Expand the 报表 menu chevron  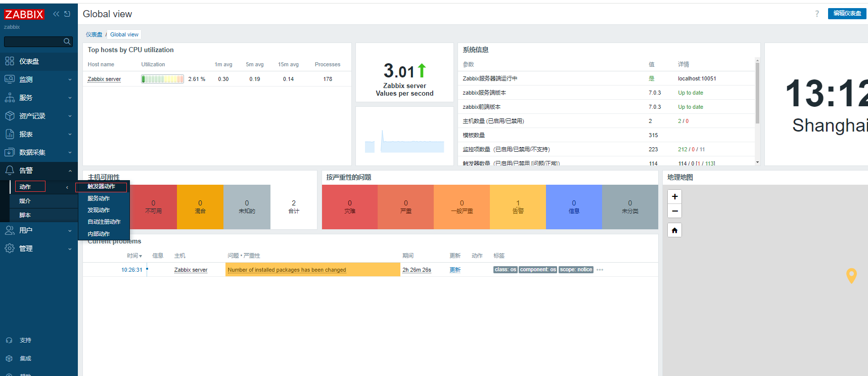point(70,134)
